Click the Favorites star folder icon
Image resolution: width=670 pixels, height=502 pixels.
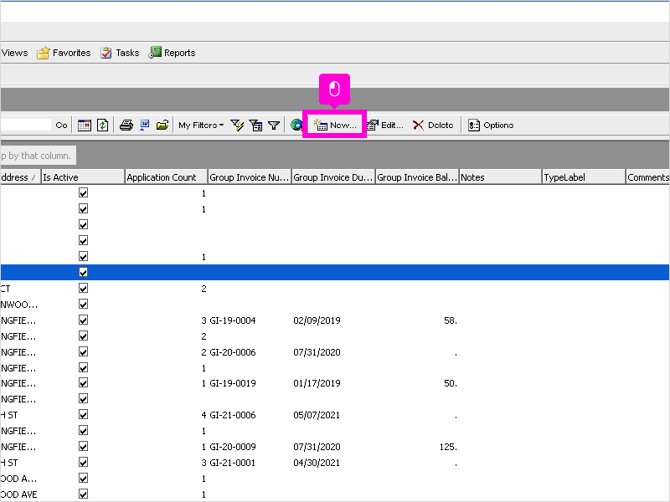click(43, 53)
